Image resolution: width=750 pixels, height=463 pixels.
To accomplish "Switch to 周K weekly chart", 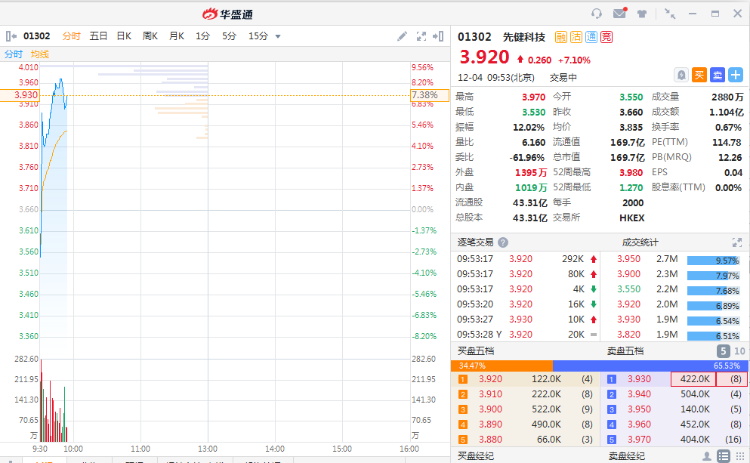I will [x=150, y=36].
